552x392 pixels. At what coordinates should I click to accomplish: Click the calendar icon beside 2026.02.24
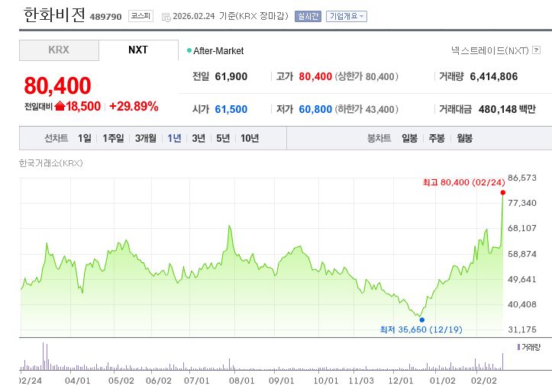(166, 17)
